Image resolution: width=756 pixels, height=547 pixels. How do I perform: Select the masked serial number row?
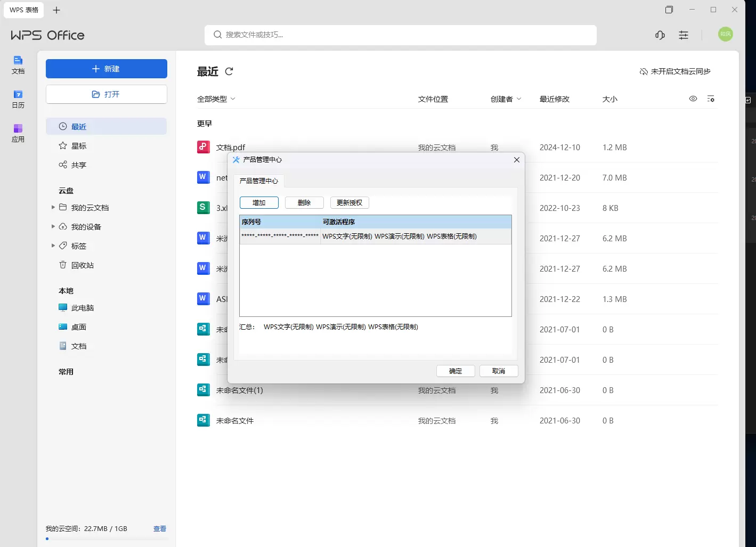376,236
